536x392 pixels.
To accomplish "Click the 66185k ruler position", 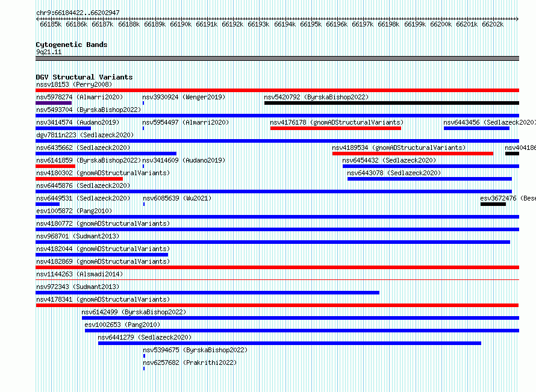I will pyautogui.click(x=51, y=24).
